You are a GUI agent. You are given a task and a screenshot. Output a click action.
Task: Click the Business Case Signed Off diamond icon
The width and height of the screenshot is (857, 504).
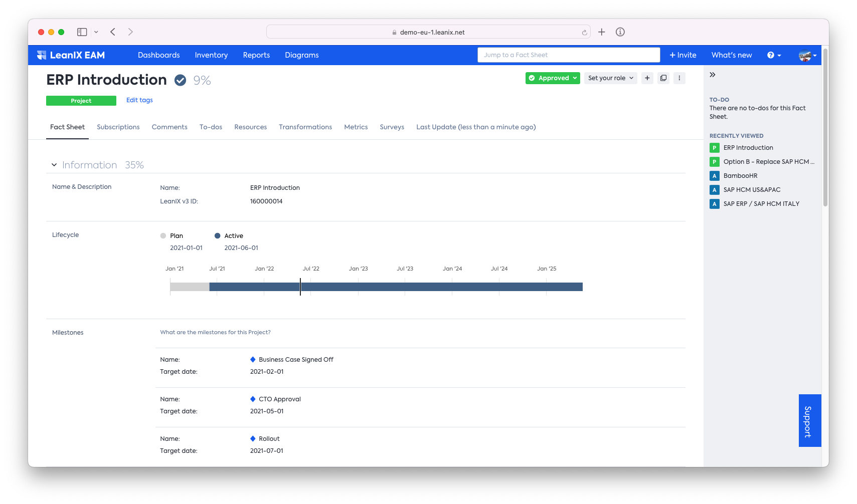253,360
